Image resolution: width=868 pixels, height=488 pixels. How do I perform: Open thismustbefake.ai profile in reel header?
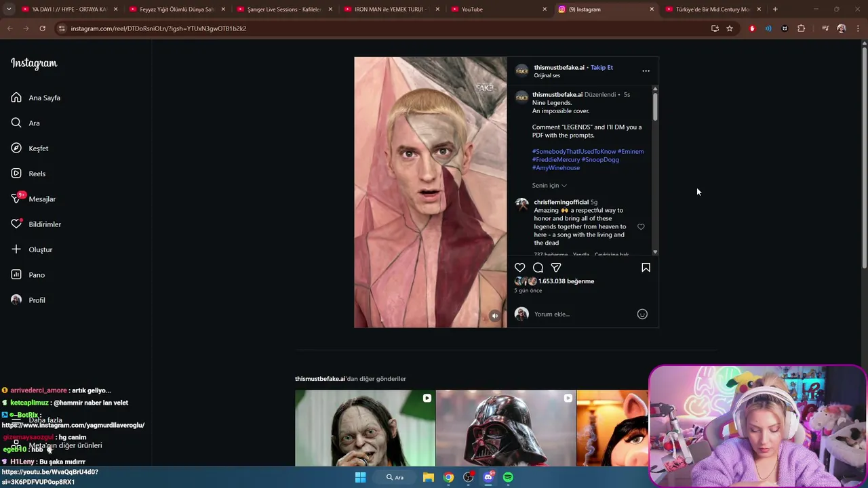pos(559,67)
